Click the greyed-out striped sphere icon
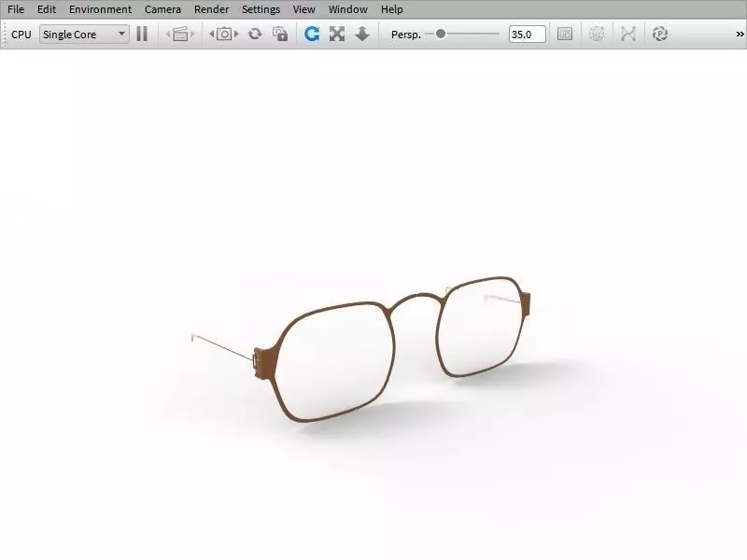This screenshot has height=560, width=747. coord(597,34)
